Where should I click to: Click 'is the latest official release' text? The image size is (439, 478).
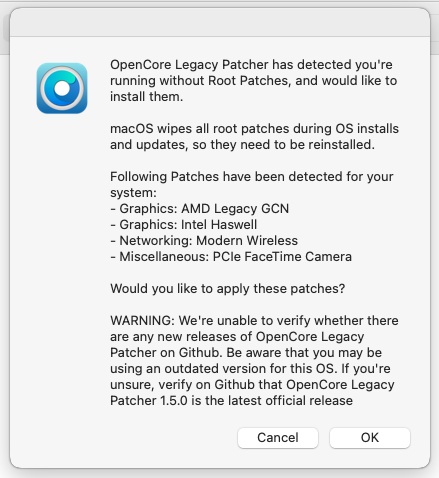pos(272,400)
